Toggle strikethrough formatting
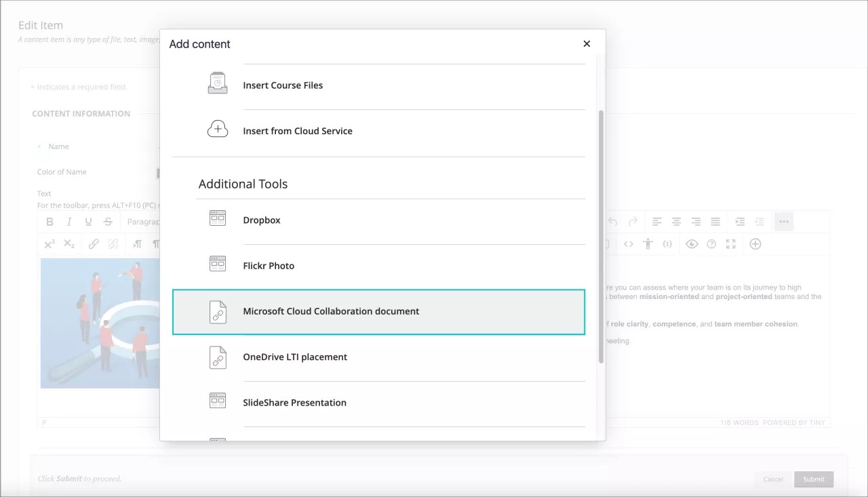This screenshot has width=868, height=497. 108,221
